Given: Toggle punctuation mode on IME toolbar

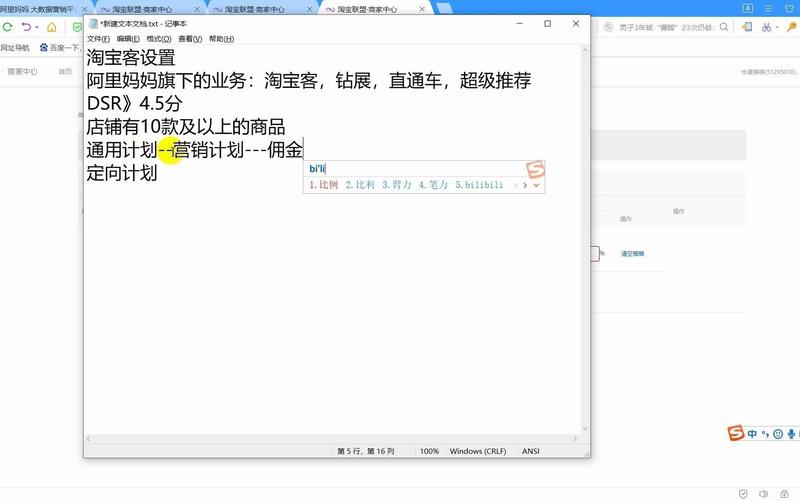Looking at the screenshot, I should coord(765,434).
